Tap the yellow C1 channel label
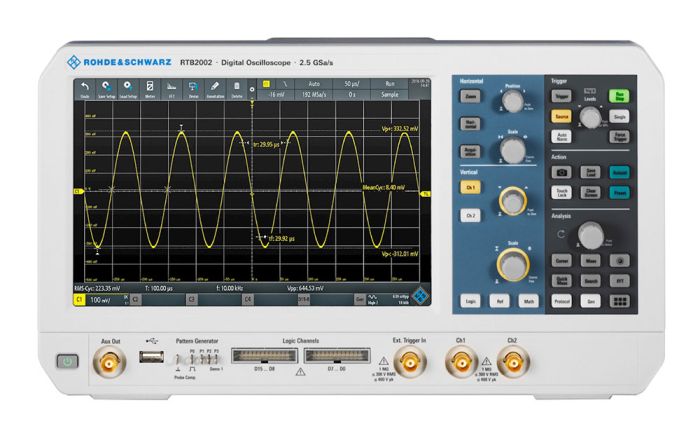The height and width of the screenshot is (431, 700). coord(79,300)
